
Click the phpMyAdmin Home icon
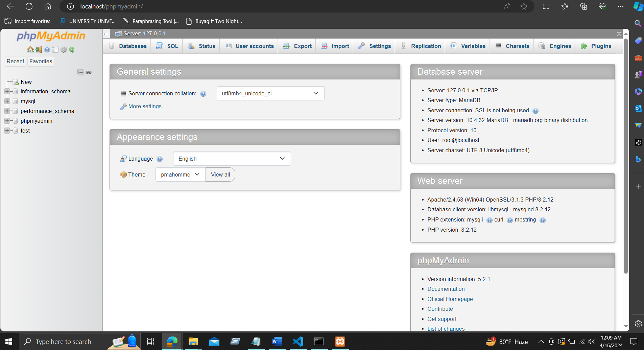coord(30,50)
